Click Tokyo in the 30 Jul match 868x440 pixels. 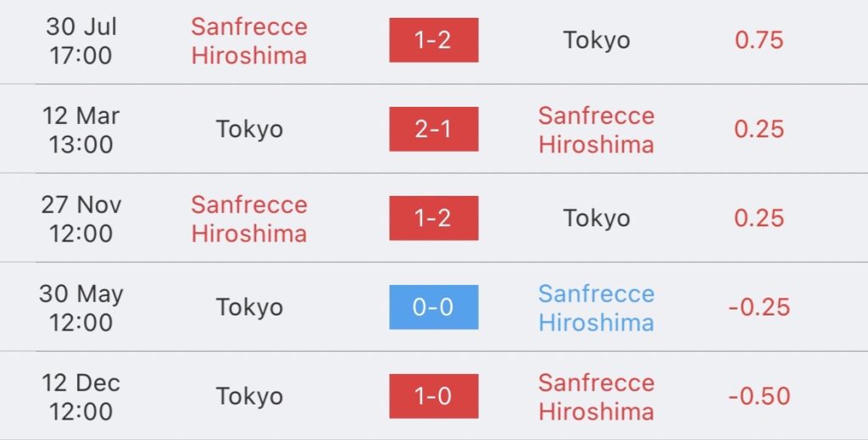coord(596,41)
